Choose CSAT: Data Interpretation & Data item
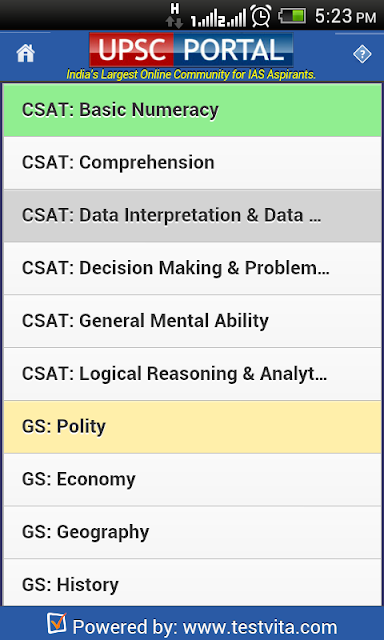The image size is (384, 640). [192, 216]
